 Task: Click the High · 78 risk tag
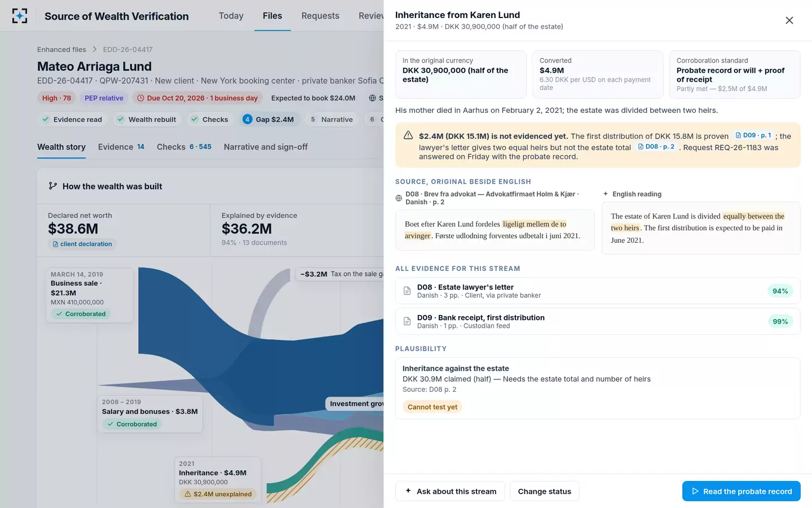[56, 98]
